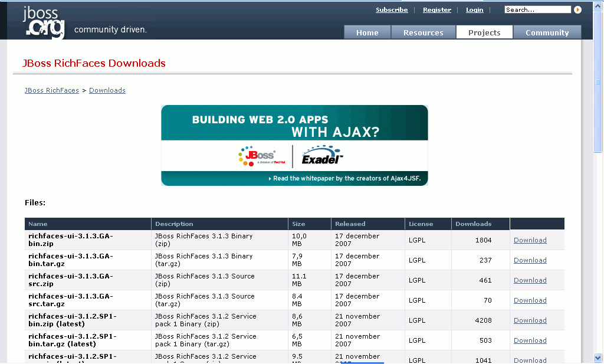Select the file name richfaces-ui-3.1.3.GA-src.tar.gz
604x364 pixels.
(x=71, y=300)
